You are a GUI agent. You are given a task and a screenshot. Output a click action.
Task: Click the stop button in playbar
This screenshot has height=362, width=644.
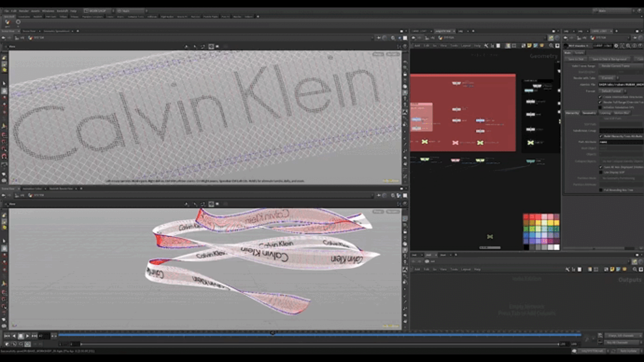point(20,336)
